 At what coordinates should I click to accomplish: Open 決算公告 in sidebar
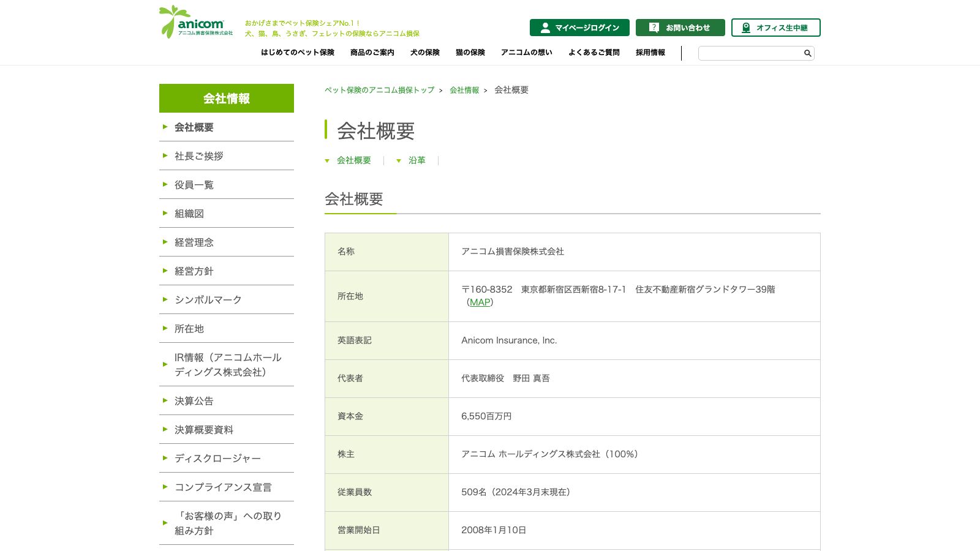[x=227, y=401]
